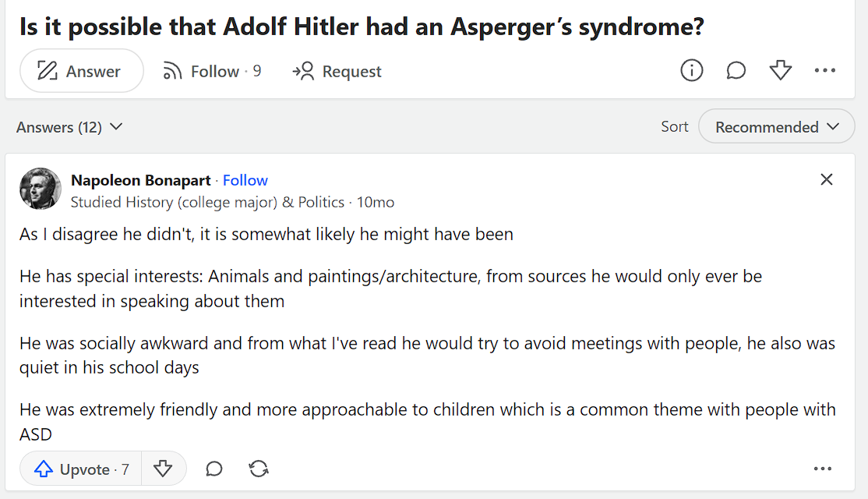Open question more options menu
This screenshot has height=499, width=868.
(x=825, y=70)
